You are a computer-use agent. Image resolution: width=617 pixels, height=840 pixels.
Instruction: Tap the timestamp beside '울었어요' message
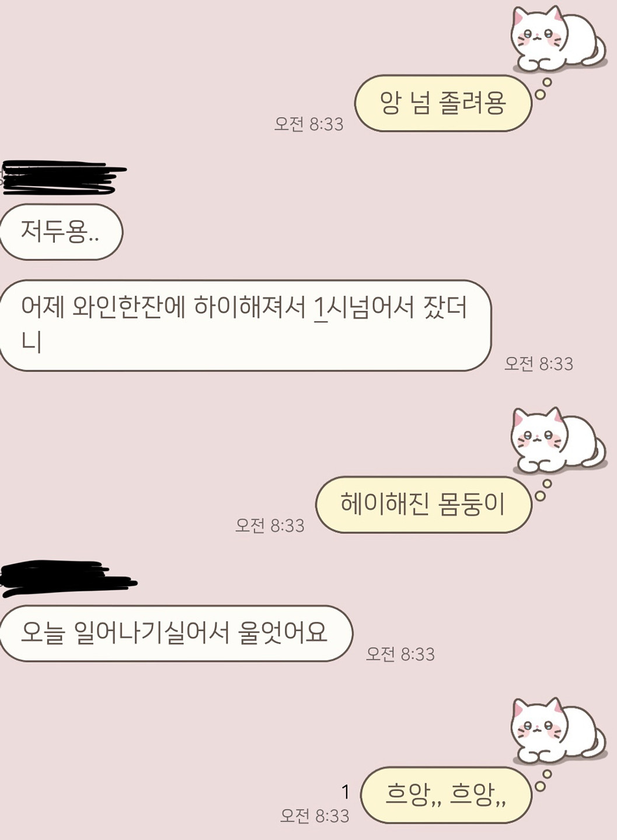click(x=400, y=654)
